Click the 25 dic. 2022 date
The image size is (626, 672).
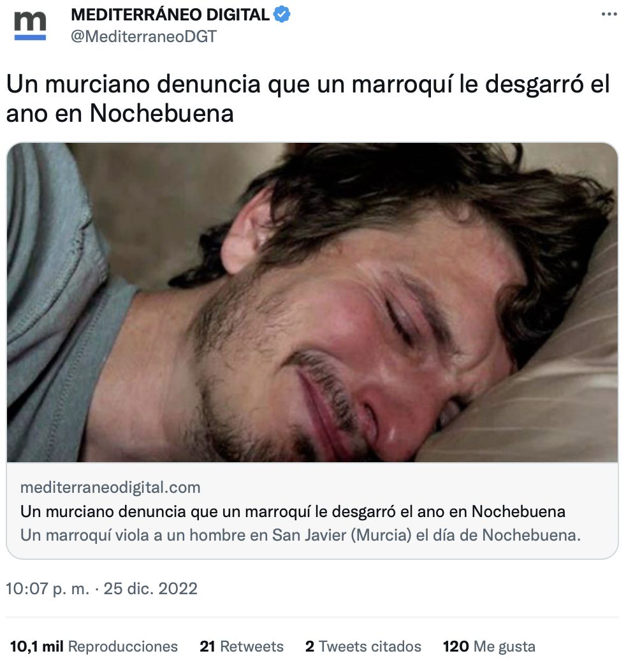pyautogui.click(x=150, y=588)
